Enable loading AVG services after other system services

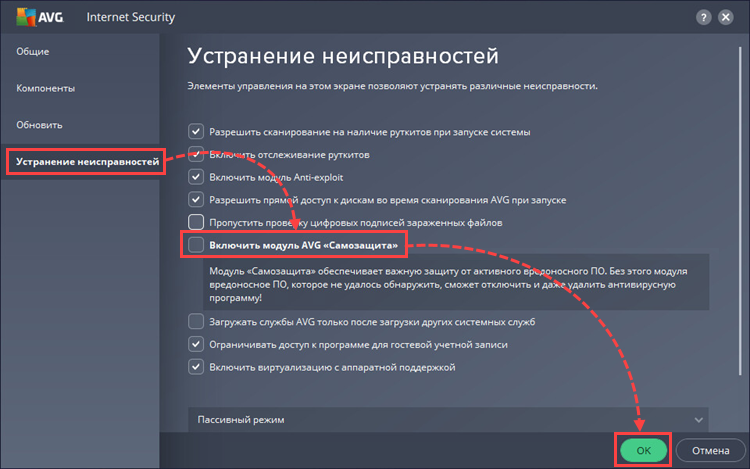tap(196, 321)
